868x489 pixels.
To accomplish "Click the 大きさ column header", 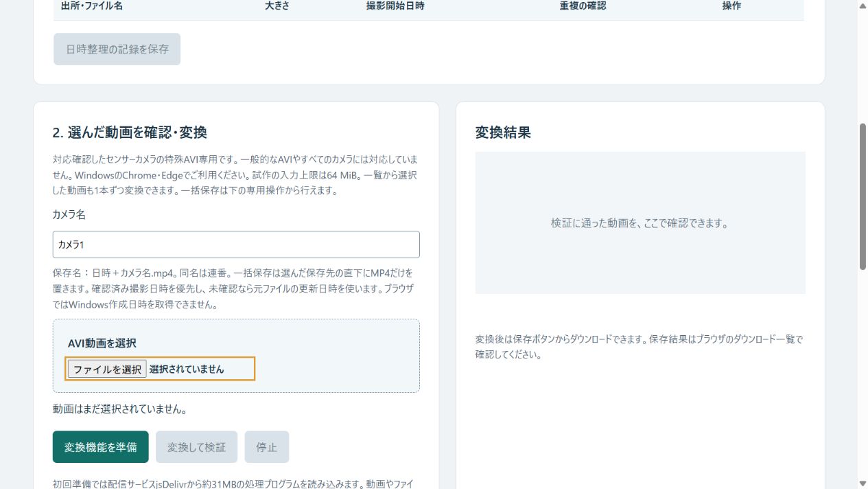I will tap(279, 5).
